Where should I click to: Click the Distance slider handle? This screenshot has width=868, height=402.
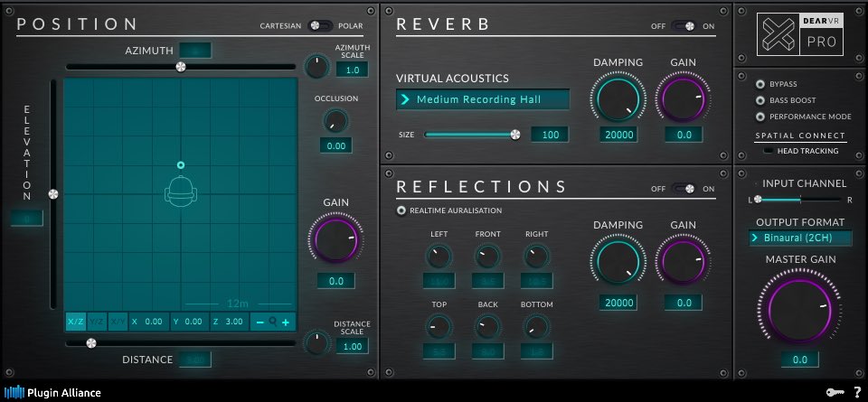91,343
